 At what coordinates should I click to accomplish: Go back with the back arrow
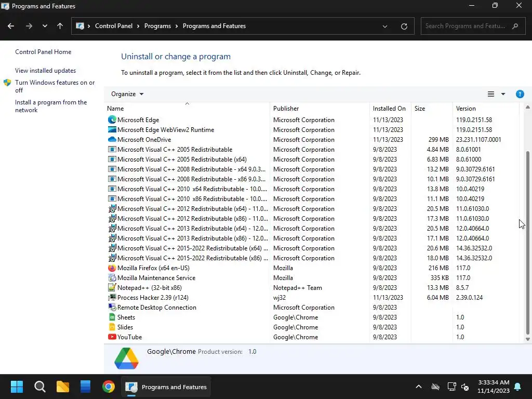click(x=11, y=26)
